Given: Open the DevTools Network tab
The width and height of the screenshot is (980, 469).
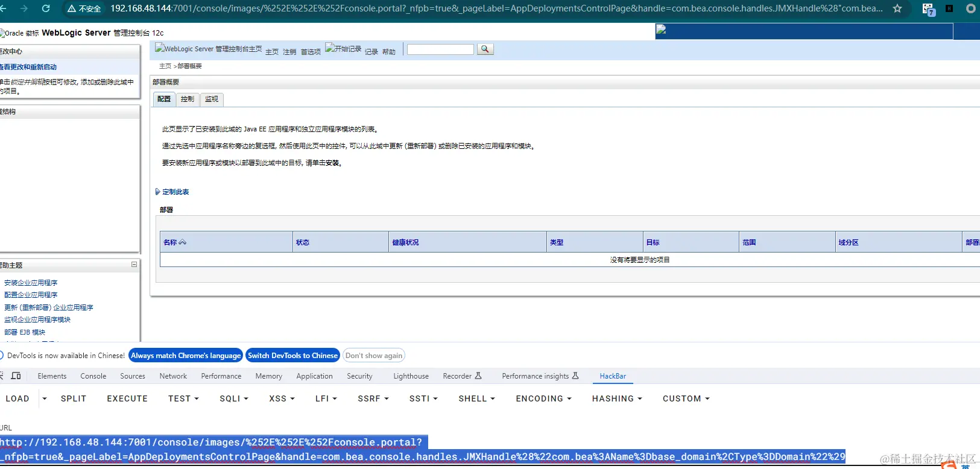Looking at the screenshot, I should (x=173, y=376).
